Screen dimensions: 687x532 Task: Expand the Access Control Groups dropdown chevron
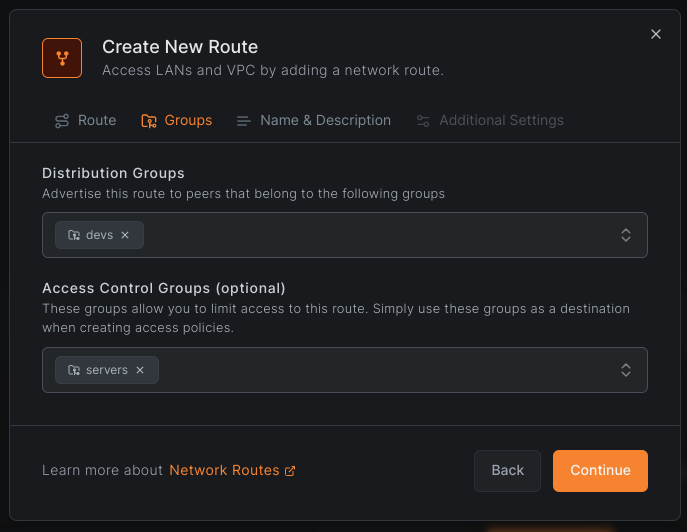pos(626,370)
